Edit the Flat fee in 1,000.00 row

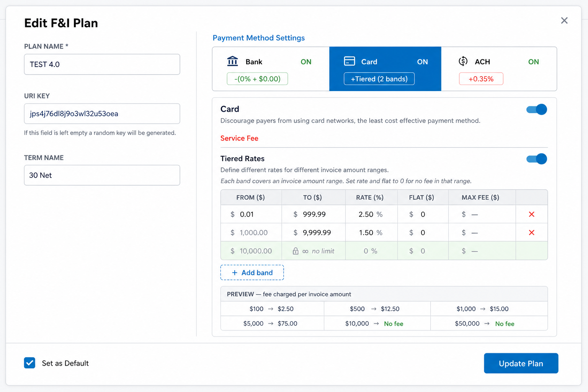(x=423, y=233)
